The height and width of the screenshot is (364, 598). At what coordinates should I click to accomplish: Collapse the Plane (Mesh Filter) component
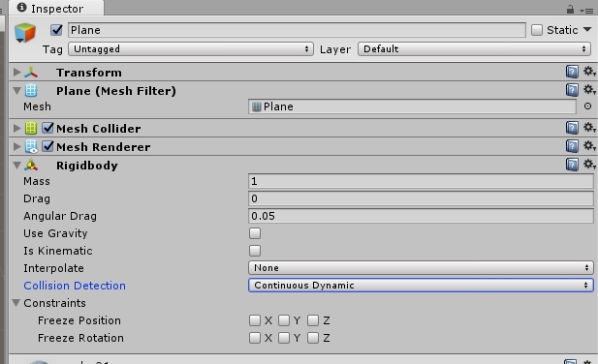click(x=16, y=91)
